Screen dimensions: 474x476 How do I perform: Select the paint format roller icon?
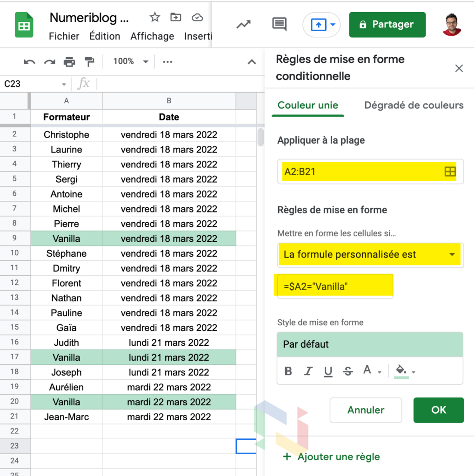89,62
